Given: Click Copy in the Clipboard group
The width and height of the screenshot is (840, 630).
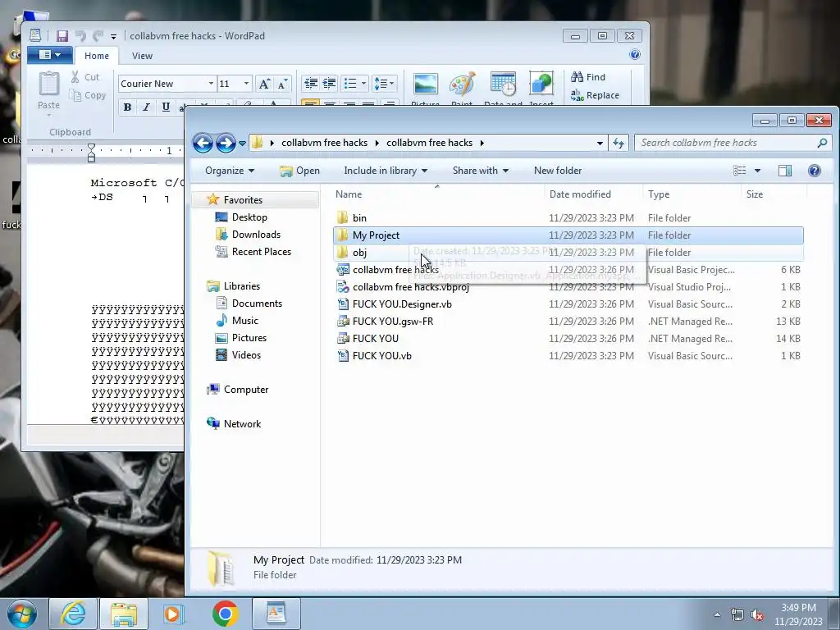Looking at the screenshot, I should pyautogui.click(x=87, y=95).
